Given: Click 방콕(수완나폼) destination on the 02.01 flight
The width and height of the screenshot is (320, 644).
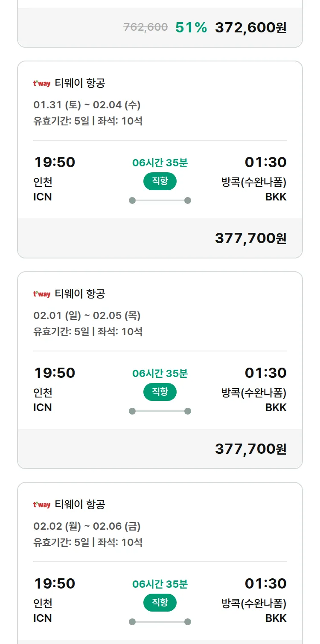Looking at the screenshot, I should tap(253, 393).
